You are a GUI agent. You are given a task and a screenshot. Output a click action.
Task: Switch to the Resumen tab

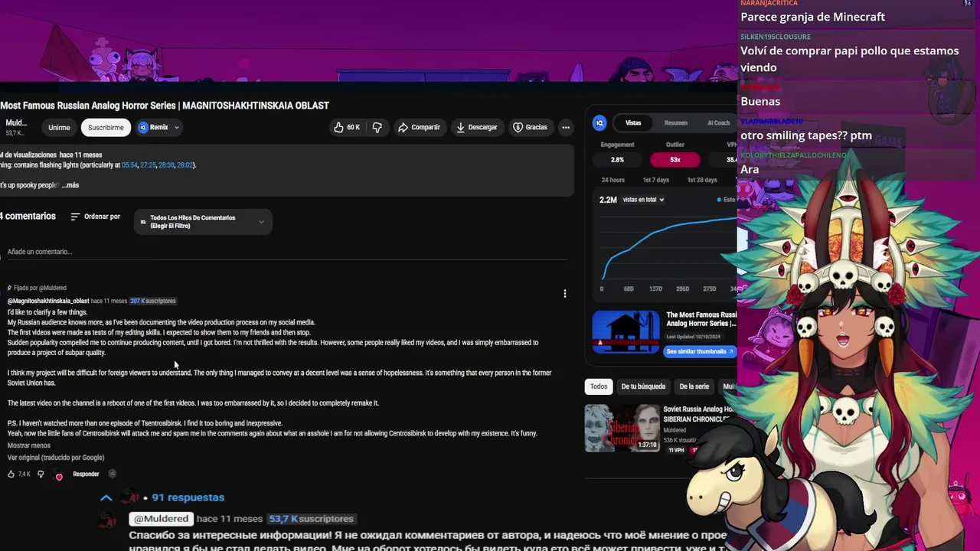pyautogui.click(x=675, y=122)
